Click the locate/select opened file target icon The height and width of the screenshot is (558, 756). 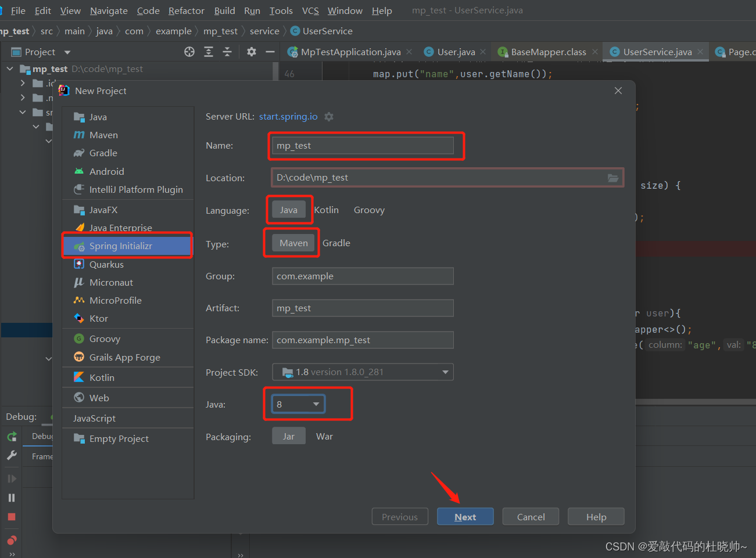pyautogui.click(x=189, y=52)
